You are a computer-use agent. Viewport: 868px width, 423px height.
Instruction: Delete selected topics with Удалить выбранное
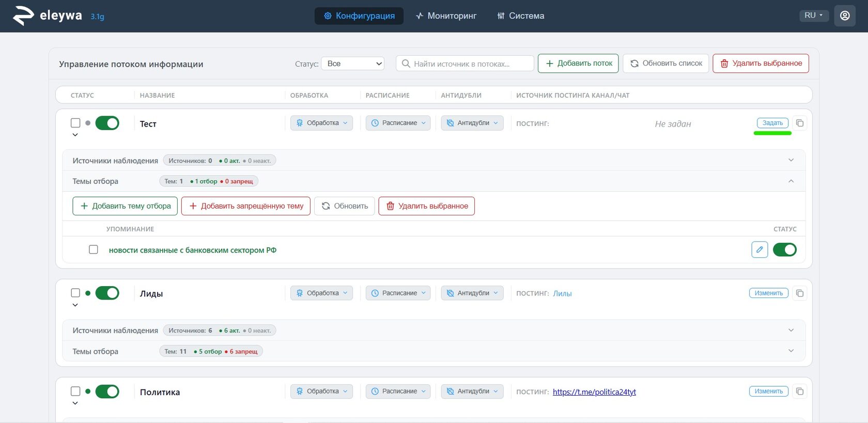click(x=427, y=206)
